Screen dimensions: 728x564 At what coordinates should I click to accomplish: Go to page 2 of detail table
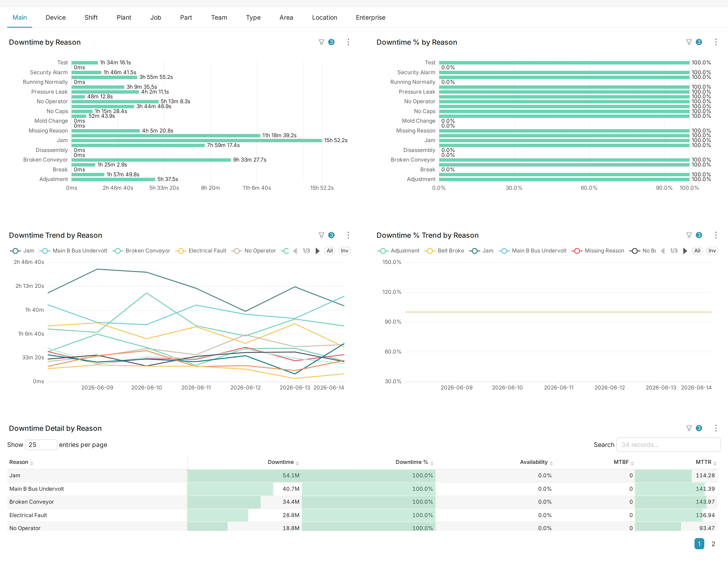point(713,544)
